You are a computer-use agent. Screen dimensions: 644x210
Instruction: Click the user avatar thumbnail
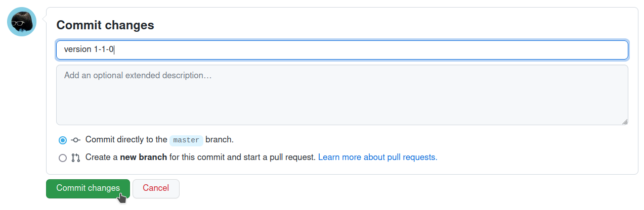pyautogui.click(x=22, y=22)
